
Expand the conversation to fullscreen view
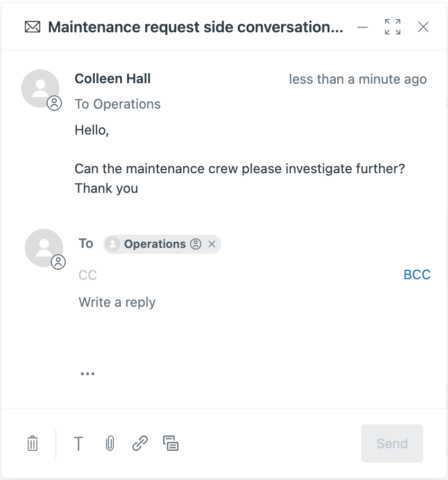(392, 26)
